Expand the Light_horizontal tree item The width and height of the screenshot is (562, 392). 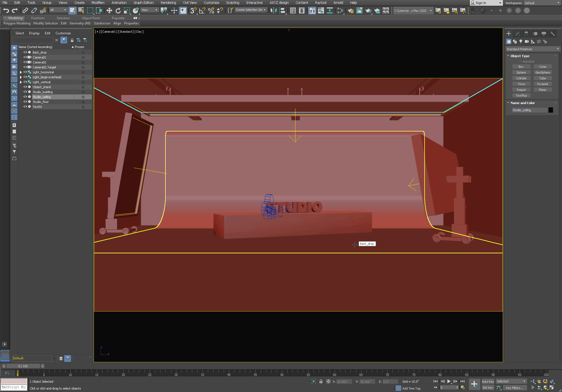click(x=21, y=72)
